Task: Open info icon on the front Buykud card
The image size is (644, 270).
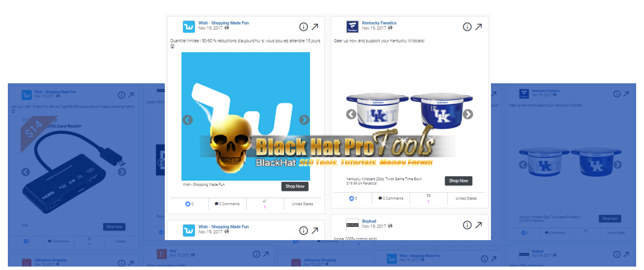Action: tap(467, 225)
